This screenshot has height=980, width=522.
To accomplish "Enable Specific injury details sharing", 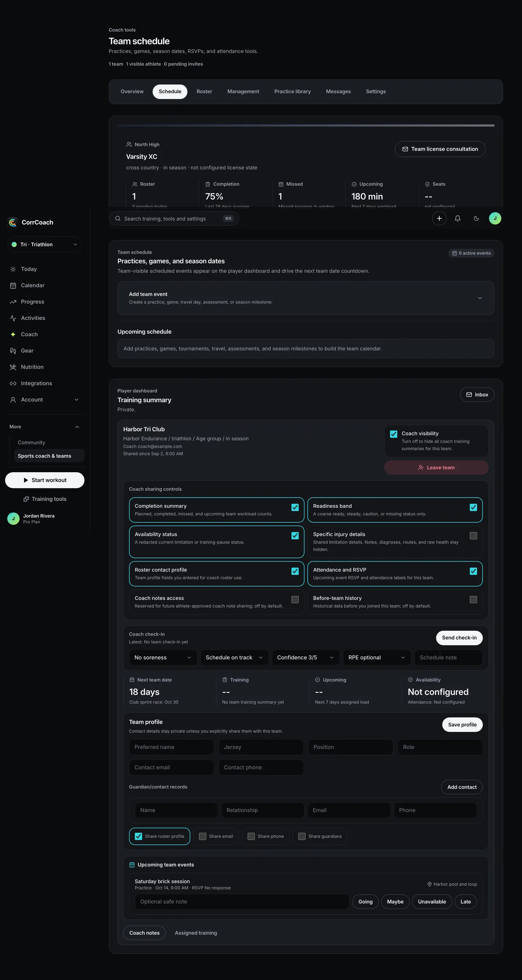I will point(473,536).
